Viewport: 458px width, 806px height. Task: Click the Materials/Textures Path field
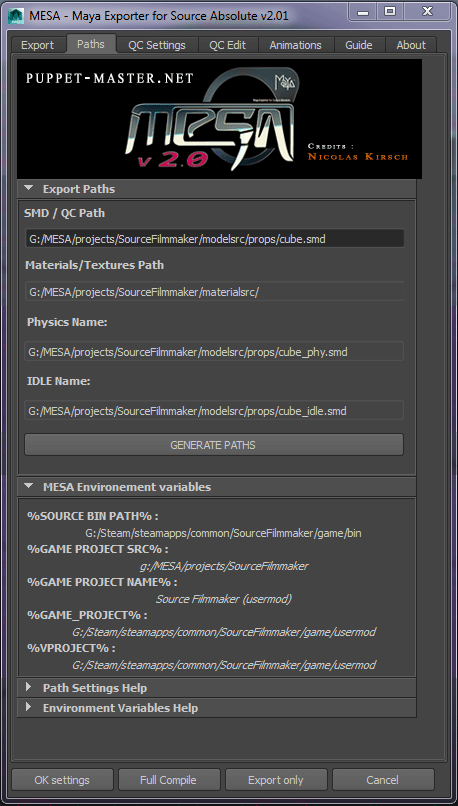tap(214, 291)
